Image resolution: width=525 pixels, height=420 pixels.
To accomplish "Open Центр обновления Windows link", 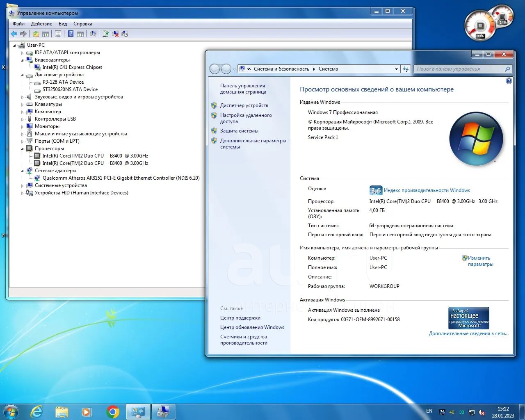I will click(x=252, y=327).
